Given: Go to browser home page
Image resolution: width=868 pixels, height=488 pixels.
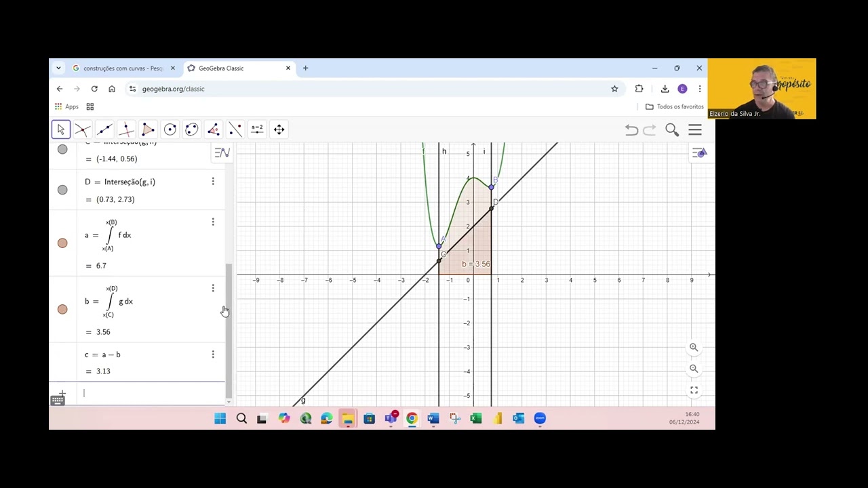Looking at the screenshot, I should coord(112,89).
